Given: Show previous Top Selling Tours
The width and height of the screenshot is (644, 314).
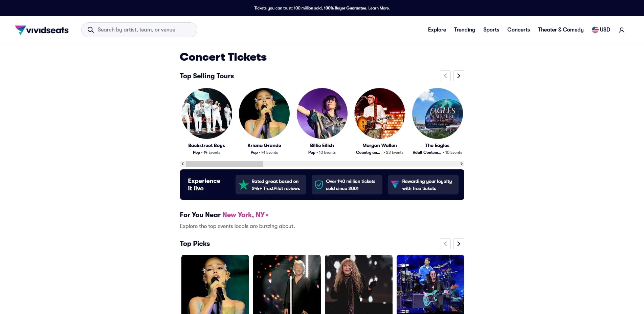Looking at the screenshot, I should point(445,76).
